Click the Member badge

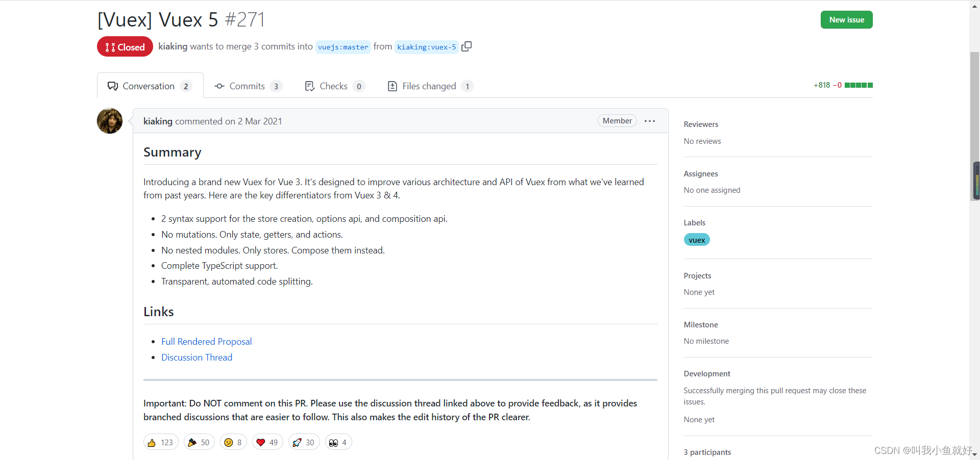617,121
